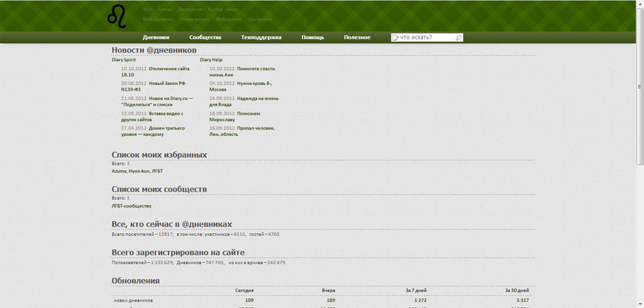Open news "Новый Закон РФ N139-ФЗ"

(153, 86)
